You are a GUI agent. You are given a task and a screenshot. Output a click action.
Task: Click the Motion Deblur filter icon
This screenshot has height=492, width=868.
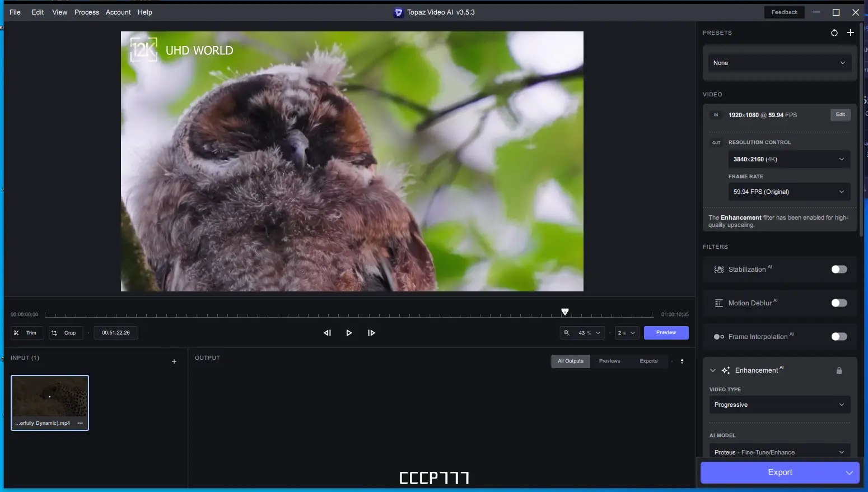click(x=719, y=303)
